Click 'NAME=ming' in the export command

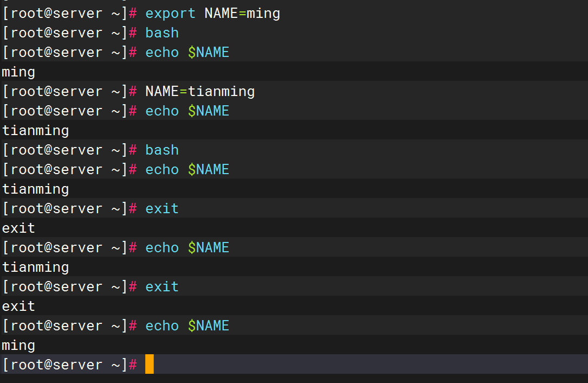click(x=242, y=13)
